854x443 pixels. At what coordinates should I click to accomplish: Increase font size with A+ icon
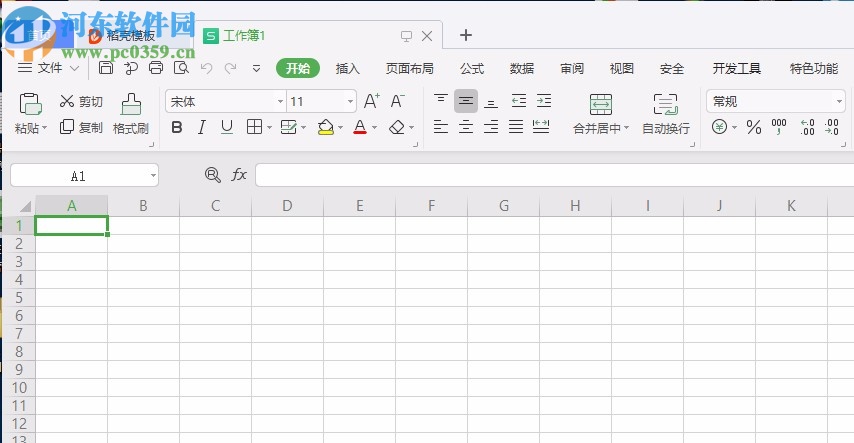tap(371, 101)
